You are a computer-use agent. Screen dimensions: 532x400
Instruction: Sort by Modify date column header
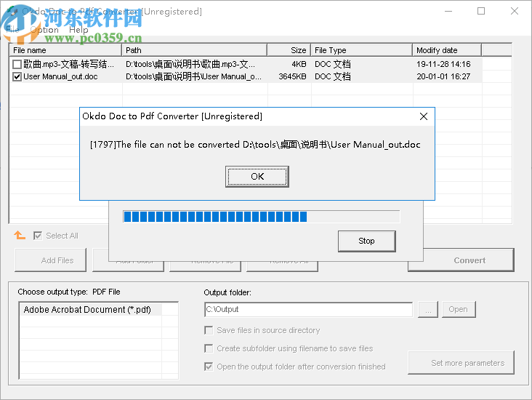(447, 50)
